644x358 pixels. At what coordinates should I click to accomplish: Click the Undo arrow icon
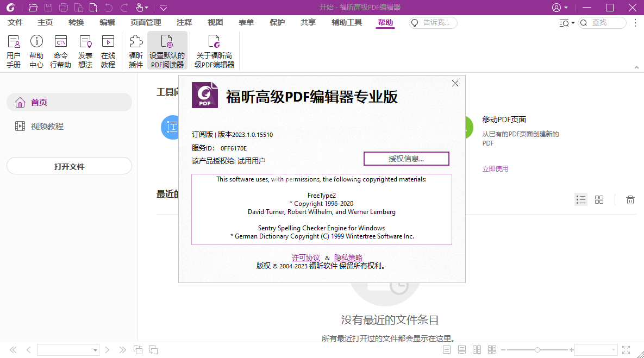[x=109, y=8]
